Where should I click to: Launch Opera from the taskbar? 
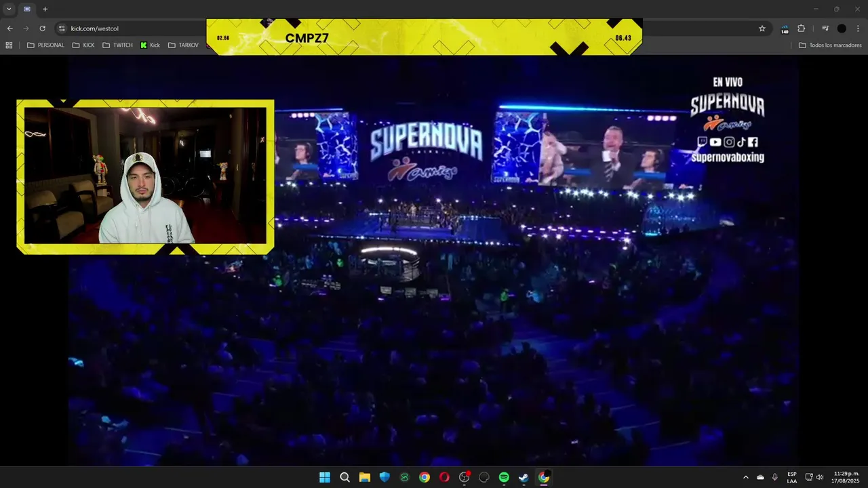coord(444,477)
